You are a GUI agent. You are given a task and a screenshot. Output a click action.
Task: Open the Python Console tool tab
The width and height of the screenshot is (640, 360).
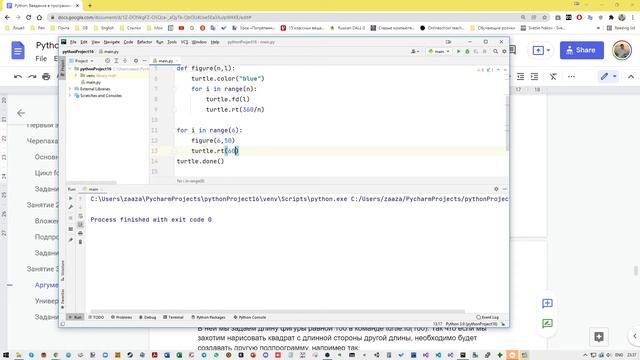click(250, 317)
